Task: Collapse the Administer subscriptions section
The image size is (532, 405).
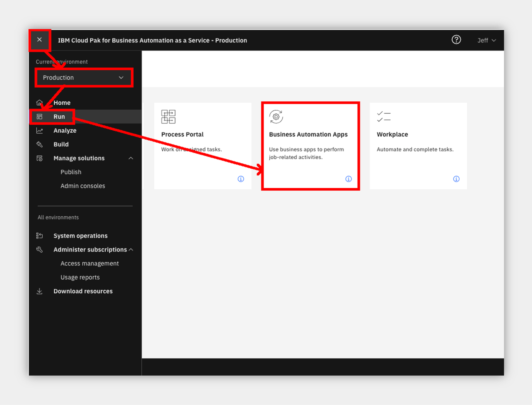Action: 131,250
